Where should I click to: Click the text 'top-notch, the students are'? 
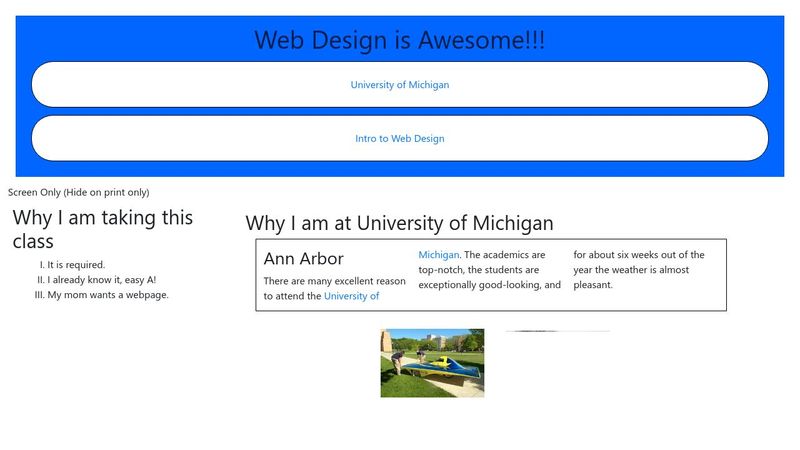[x=478, y=270]
